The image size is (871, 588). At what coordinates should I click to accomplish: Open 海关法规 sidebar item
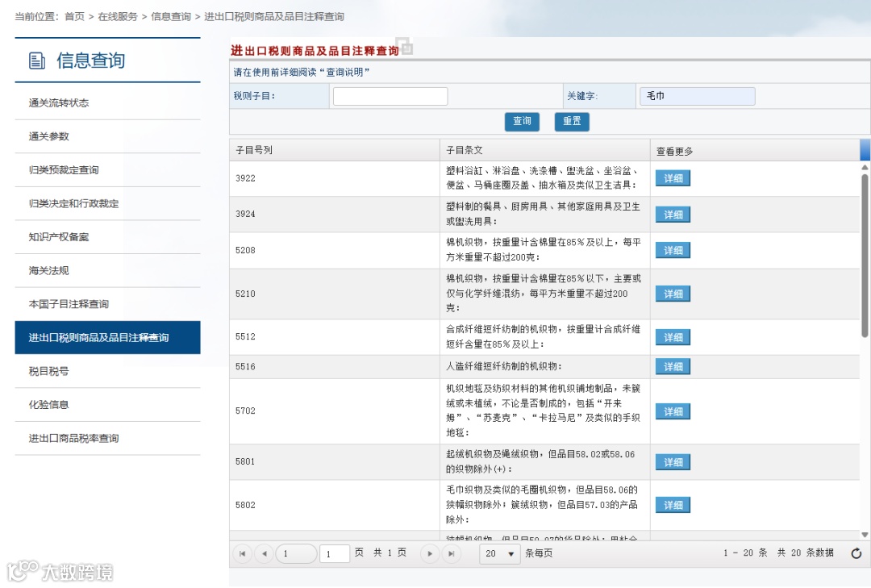[107, 271]
